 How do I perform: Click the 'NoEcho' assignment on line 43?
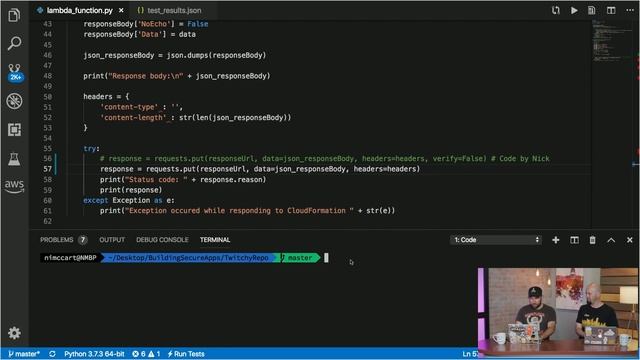(146, 24)
